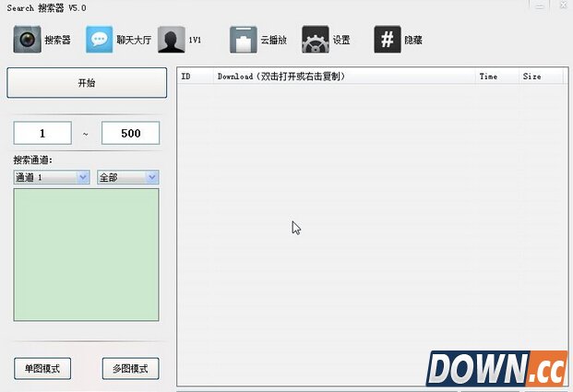This screenshot has height=392, width=573.
Task: Sort results by Time column header
Action: click(x=496, y=77)
